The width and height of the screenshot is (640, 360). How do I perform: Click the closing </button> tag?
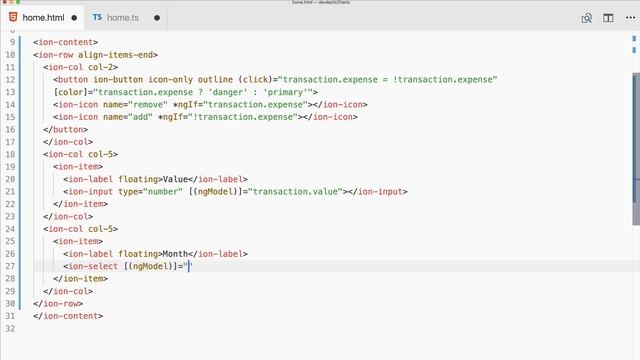[x=65, y=129]
